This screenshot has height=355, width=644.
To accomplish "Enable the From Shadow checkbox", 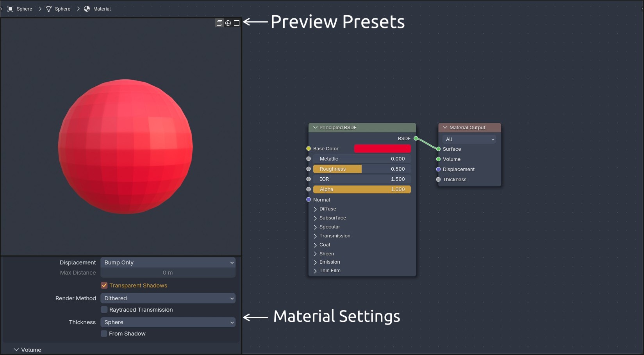I will tap(104, 334).
